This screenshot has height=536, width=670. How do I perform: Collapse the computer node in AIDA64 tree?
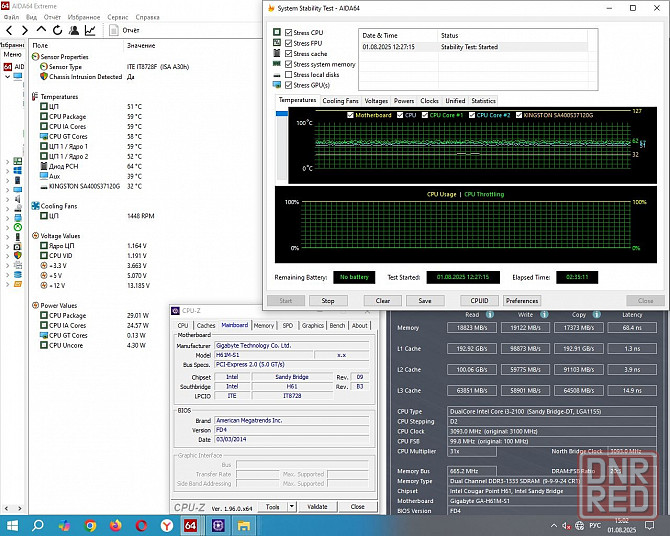click(7, 77)
